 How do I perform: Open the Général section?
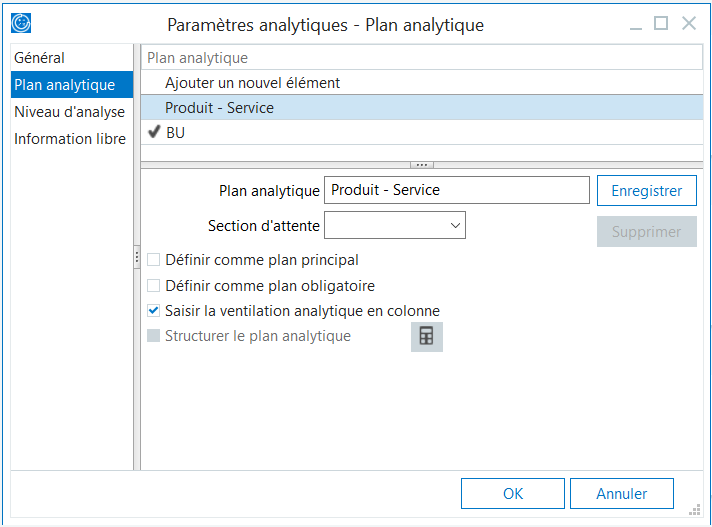[39, 58]
